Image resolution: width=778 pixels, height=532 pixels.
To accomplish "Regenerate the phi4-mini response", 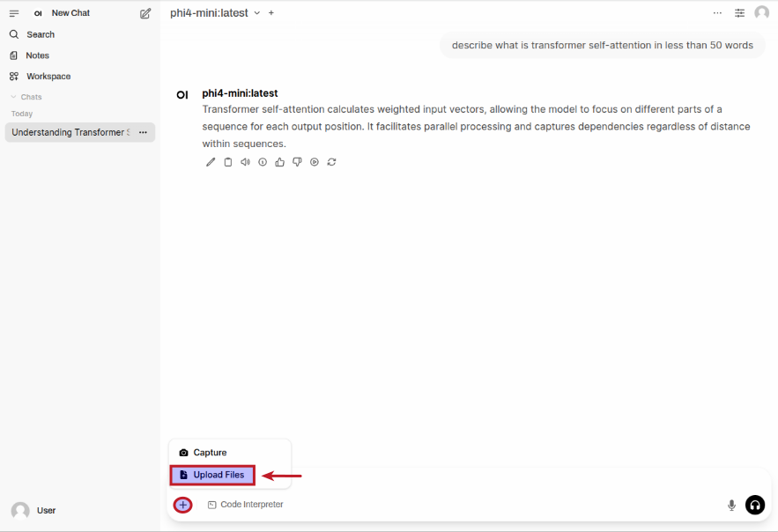I will [x=332, y=161].
